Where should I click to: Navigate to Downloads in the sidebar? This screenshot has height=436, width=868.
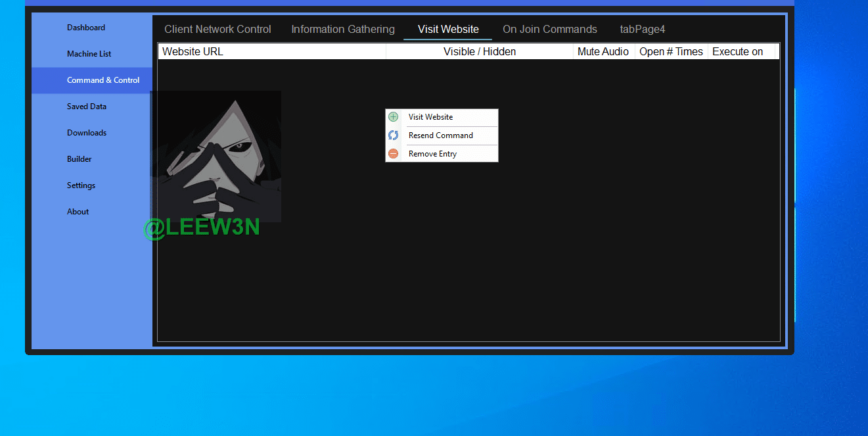pyautogui.click(x=87, y=133)
